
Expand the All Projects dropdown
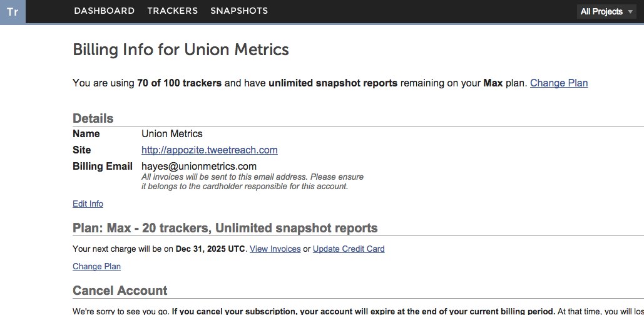click(x=606, y=11)
